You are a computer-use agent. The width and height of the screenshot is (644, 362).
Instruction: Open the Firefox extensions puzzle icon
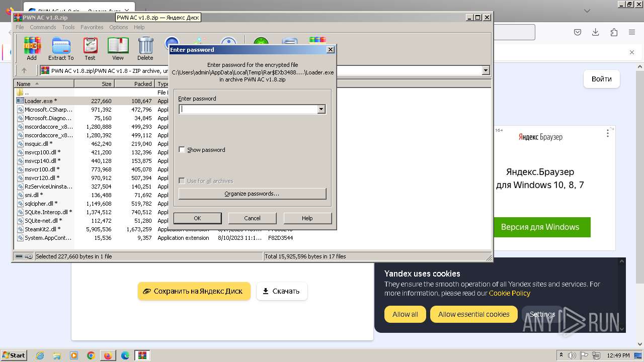click(x=613, y=32)
